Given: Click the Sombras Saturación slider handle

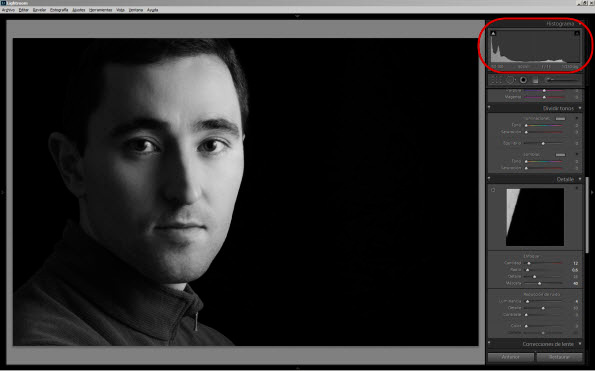Looking at the screenshot, I should (526, 168).
